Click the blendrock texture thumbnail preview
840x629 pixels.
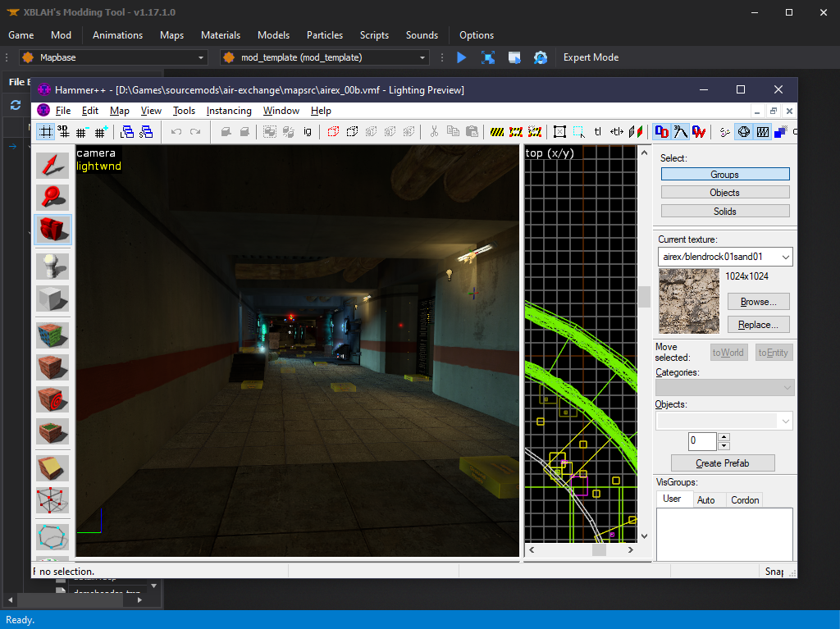[x=688, y=301]
